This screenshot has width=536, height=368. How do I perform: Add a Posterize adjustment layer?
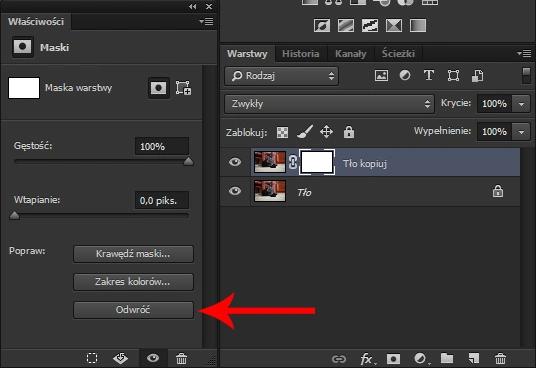[346, 25]
